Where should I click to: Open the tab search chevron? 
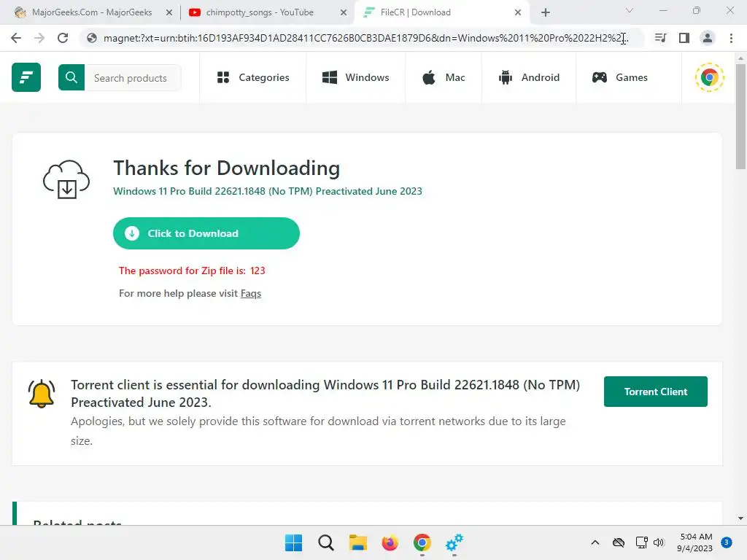(x=630, y=10)
